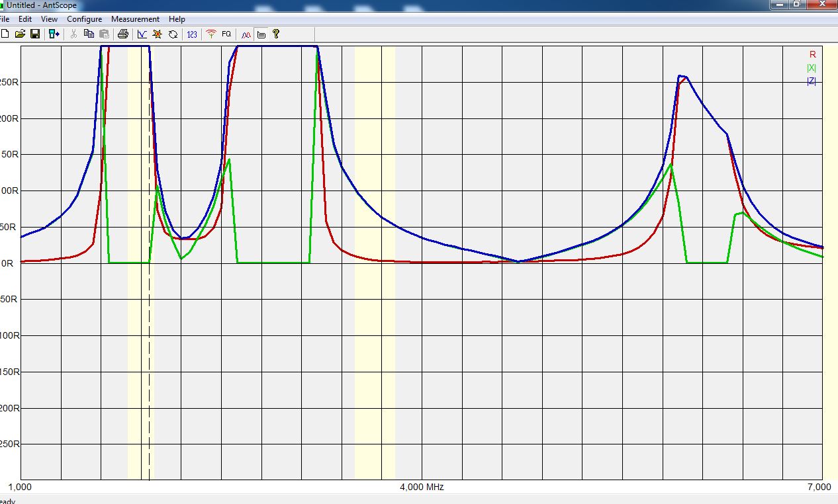Toggle the pressed legend list toolbar button
Viewport: 838px width, 504px height.
tap(261, 34)
